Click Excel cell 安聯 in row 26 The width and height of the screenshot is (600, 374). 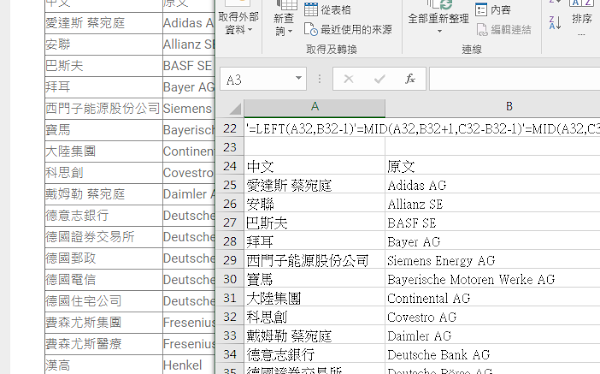tap(315, 204)
